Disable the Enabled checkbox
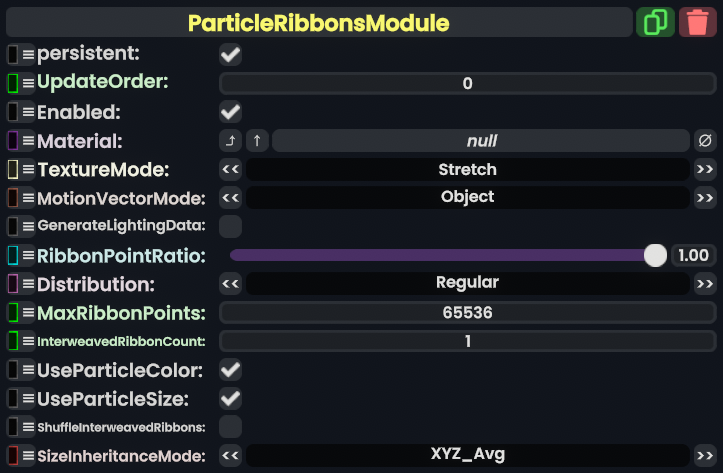This screenshot has height=473, width=723. click(231, 112)
